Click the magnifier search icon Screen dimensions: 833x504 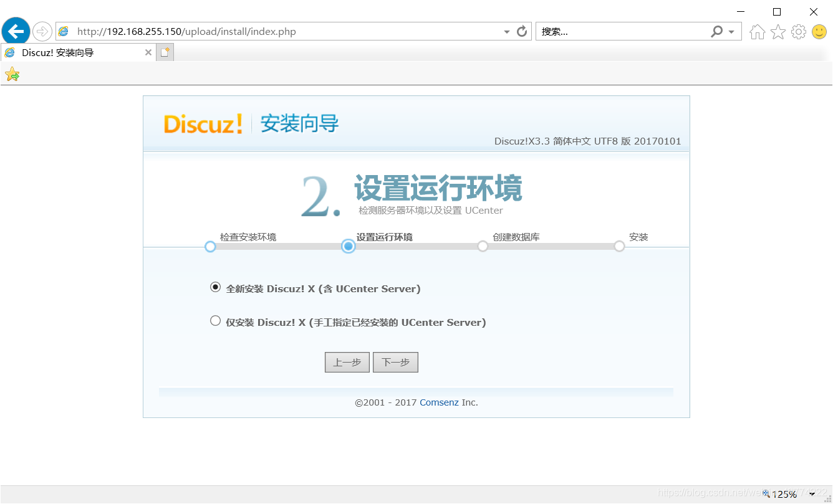tap(717, 31)
